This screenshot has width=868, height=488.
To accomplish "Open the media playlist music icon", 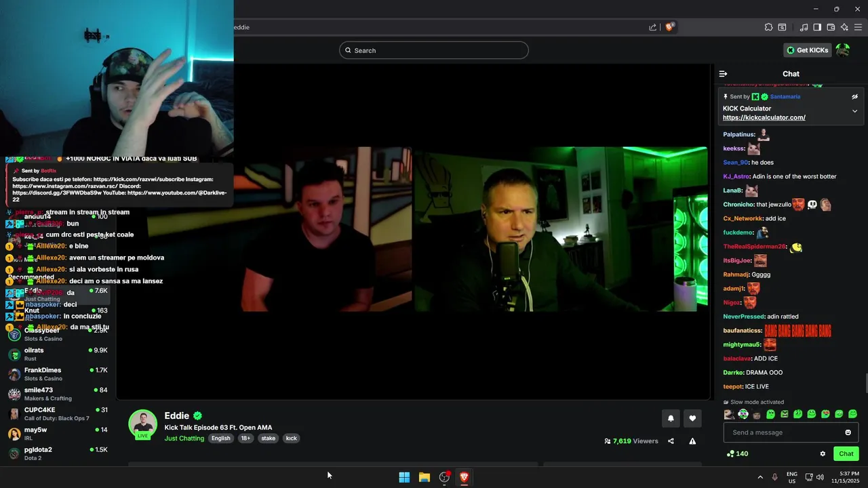I will tap(804, 27).
